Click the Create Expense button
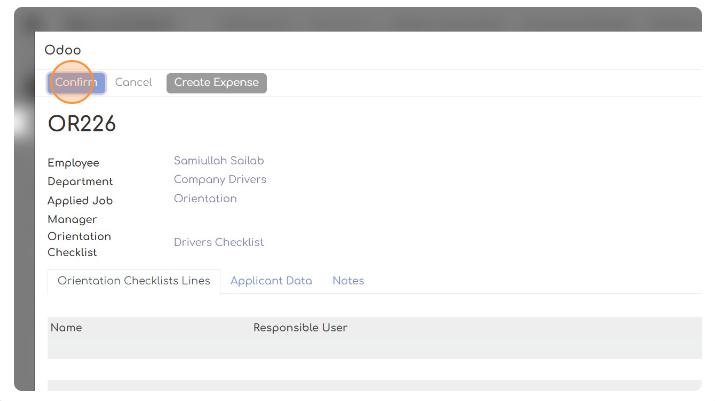 pos(217,83)
